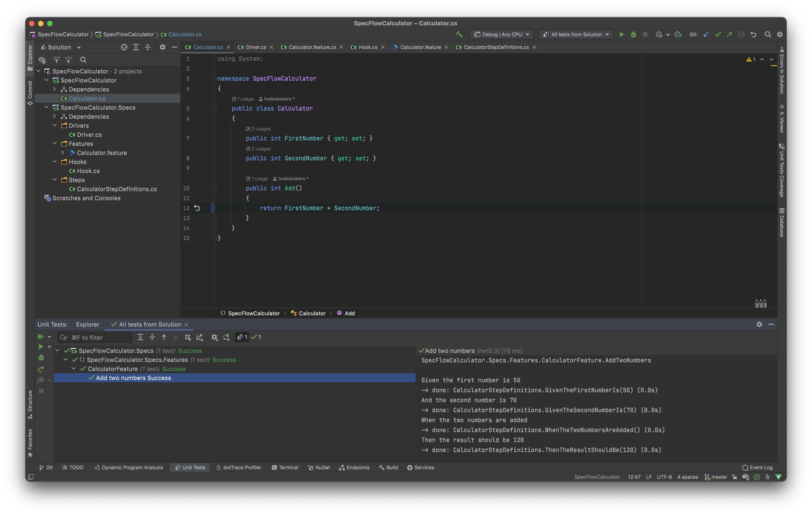Open the Explorer tab in Unit Tests
This screenshot has height=515, width=812.
88,324
